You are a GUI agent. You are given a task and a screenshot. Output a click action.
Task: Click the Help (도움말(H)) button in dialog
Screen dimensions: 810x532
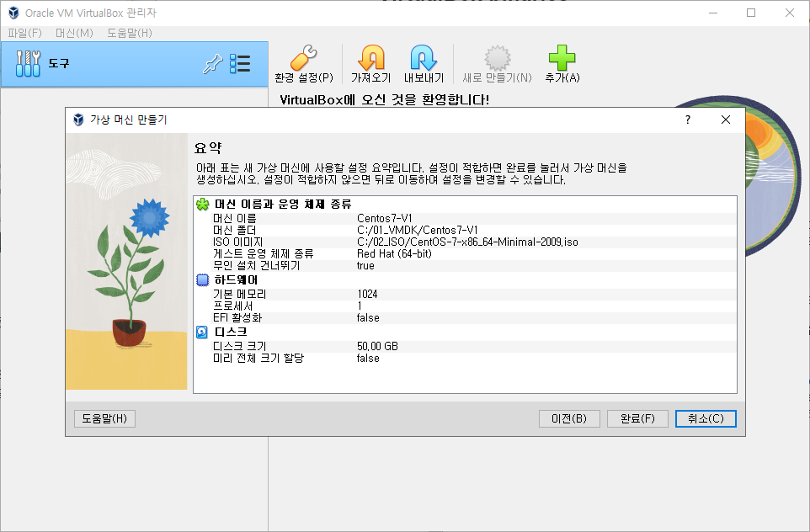(105, 418)
